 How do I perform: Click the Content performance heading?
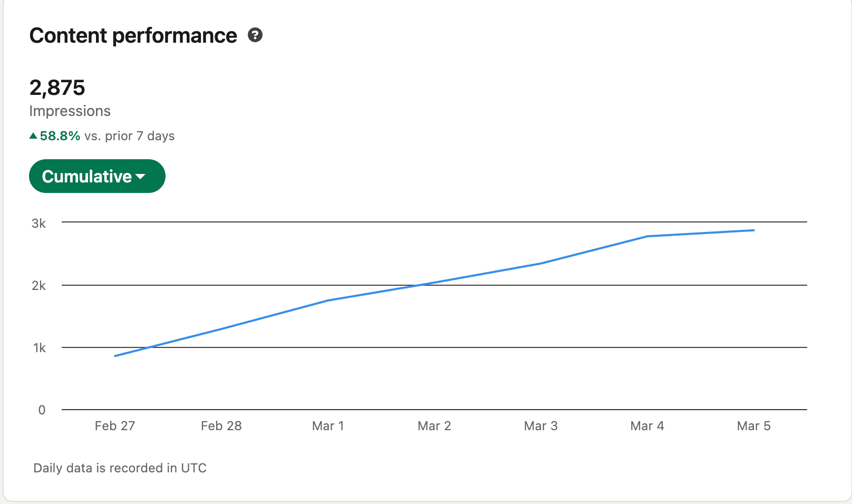coord(133,36)
